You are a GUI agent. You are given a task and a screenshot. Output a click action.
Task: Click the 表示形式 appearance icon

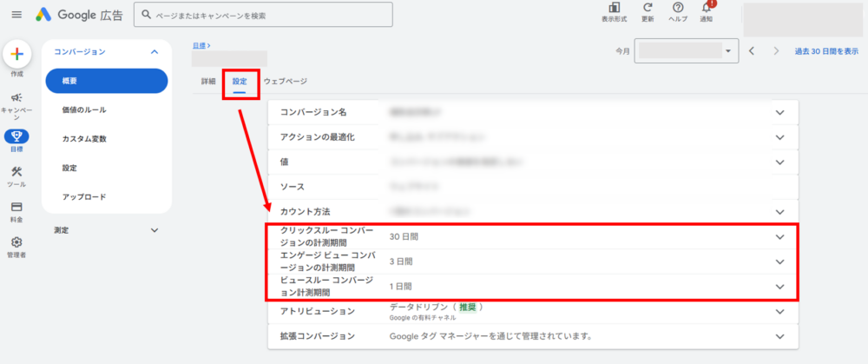point(614,8)
